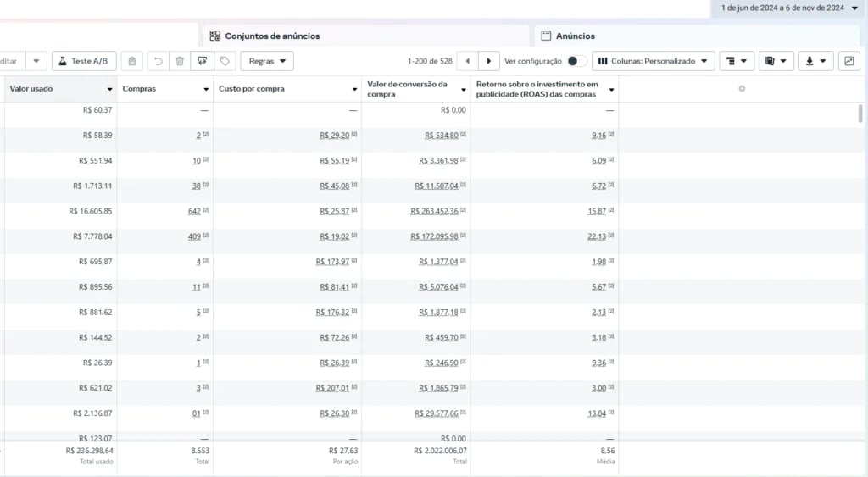The width and height of the screenshot is (868, 477).
Task: Click the 1-200 de 528 pagination text
Action: (430, 61)
